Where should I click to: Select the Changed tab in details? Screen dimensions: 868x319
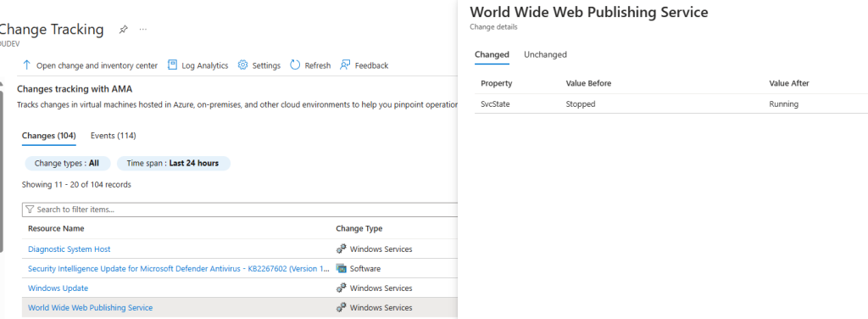click(x=492, y=54)
